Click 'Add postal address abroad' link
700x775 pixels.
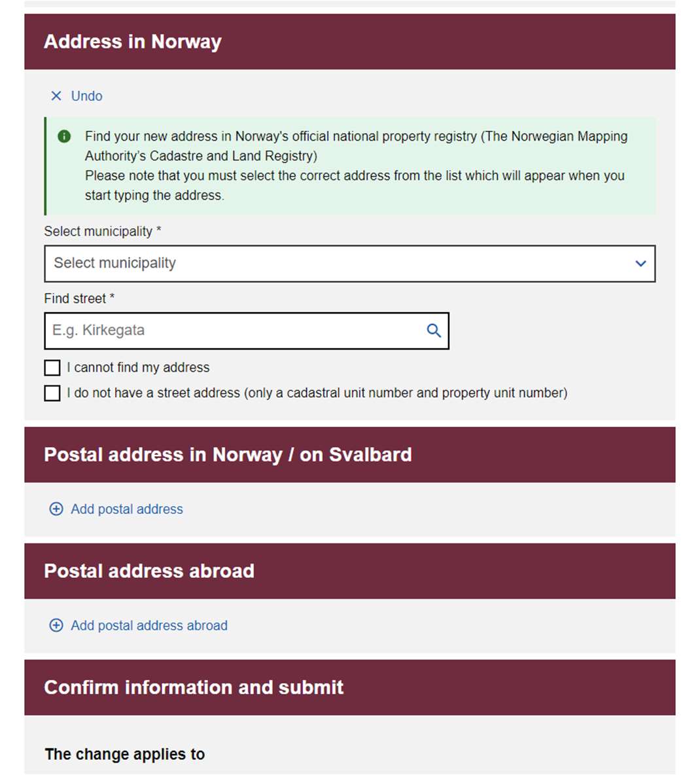pos(149,626)
